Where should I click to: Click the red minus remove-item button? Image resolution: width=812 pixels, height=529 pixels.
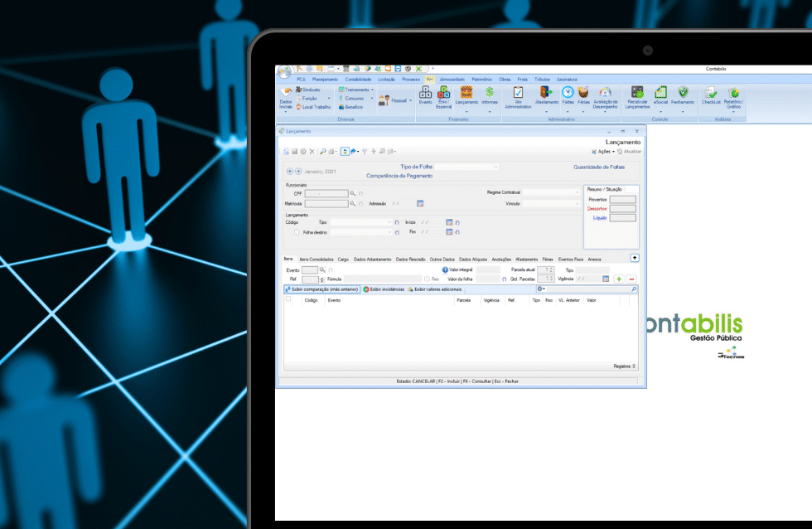click(x=631, y=279)
